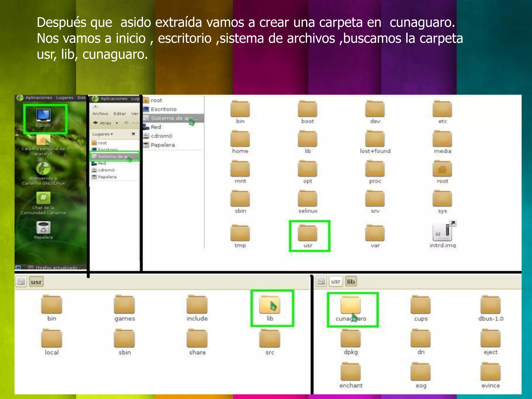Select Red in small Lugares list
The width and height of the screenshot is (532, 399).
click(x=99, y=163)
